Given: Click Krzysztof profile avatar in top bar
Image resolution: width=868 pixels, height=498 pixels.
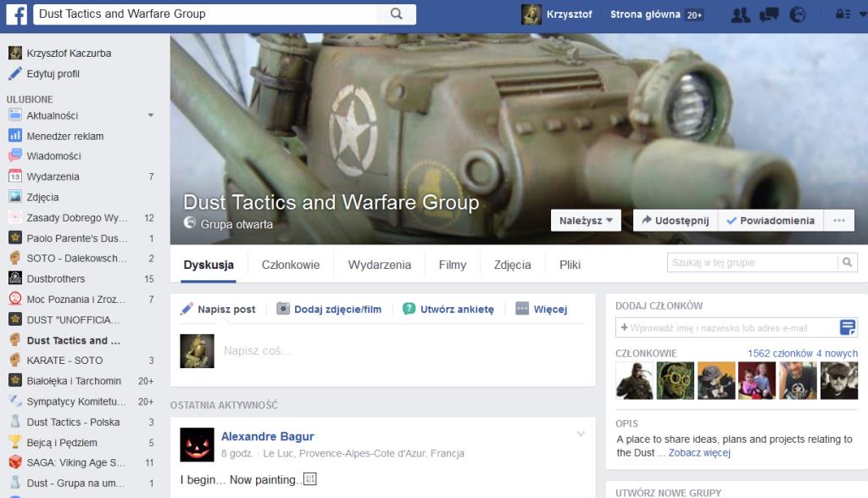Looking at the screenshot, I should click(x=531, y=14).
